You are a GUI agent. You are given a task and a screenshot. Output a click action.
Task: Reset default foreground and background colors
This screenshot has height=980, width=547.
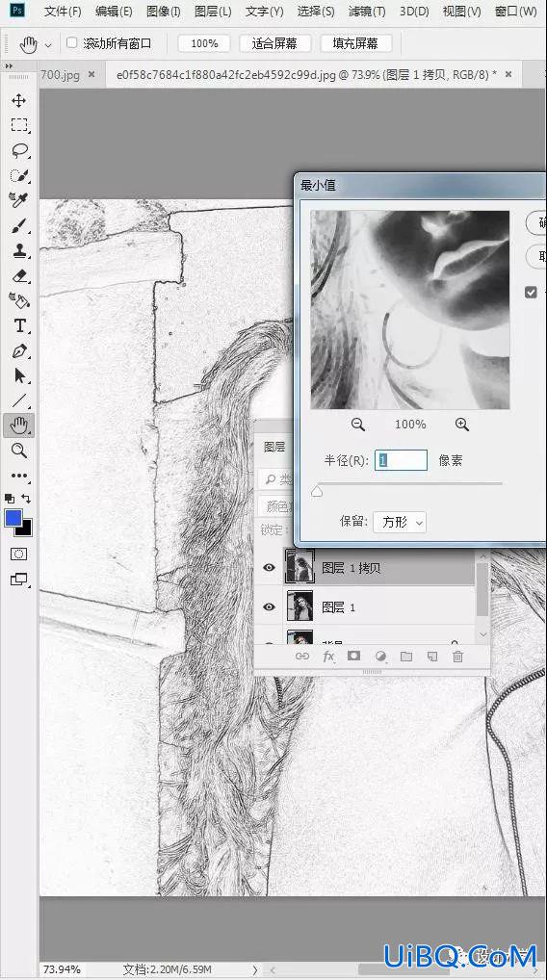(10, 499)
